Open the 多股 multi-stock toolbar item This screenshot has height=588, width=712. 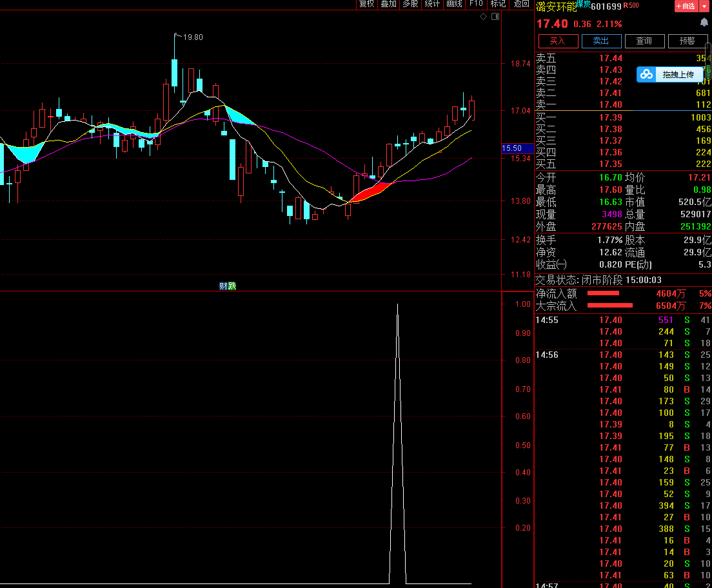pyautogui.click(x=410, y=4)
